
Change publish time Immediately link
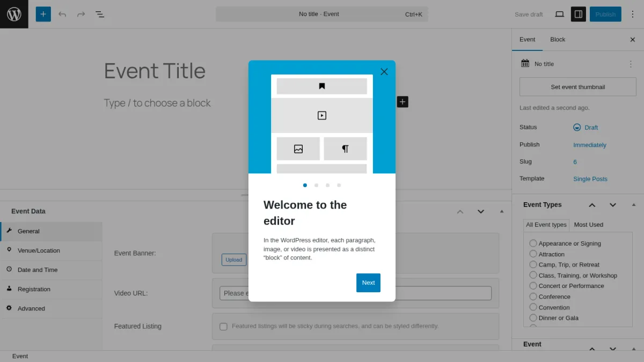(x=590, y=145)
